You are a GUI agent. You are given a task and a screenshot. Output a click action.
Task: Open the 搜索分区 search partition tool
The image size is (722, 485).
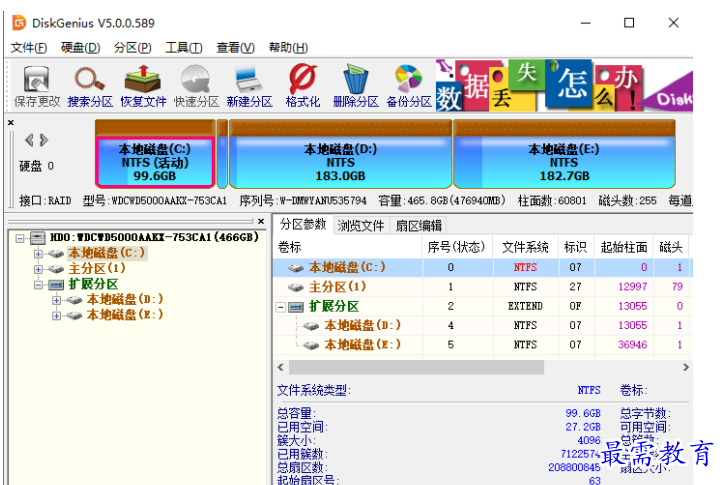tap(90, 85)
